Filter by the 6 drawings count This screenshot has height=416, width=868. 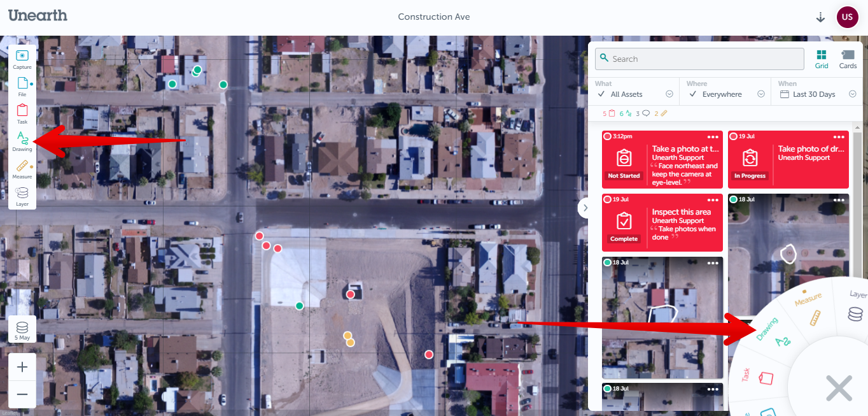[626, 113]
